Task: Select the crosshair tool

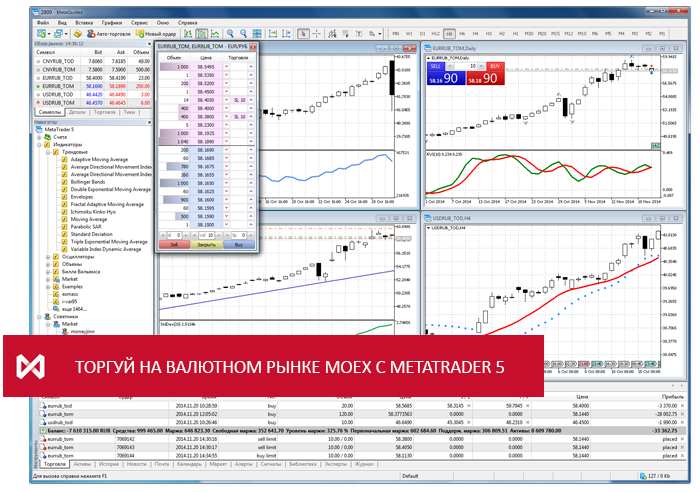Action: (317, 33)
